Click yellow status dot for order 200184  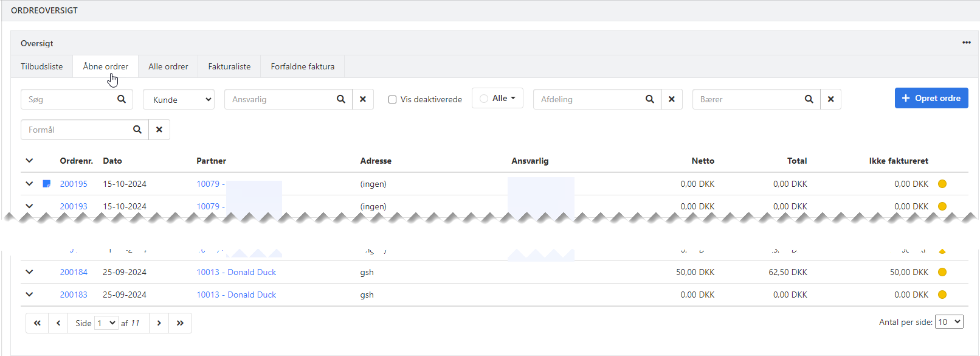[x=942, y=272]
